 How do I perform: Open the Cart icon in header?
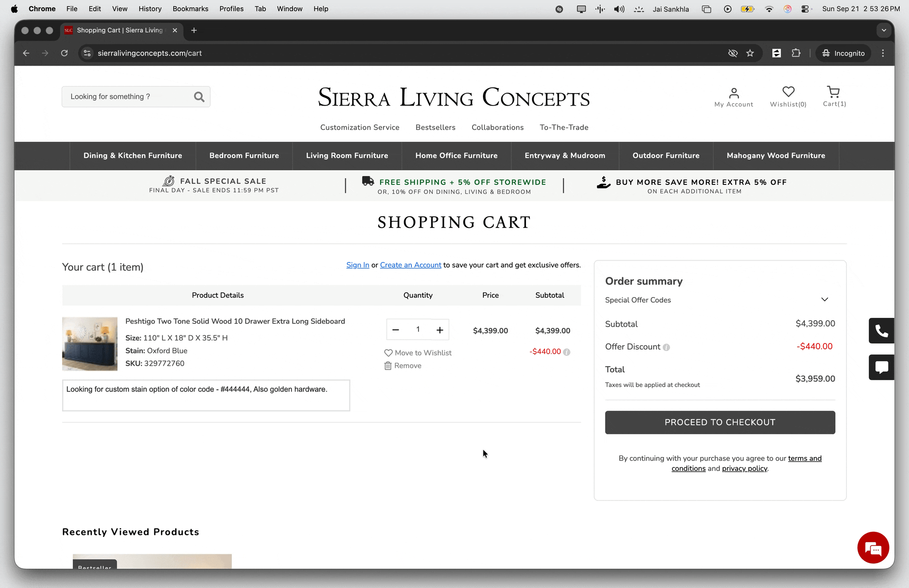click(x=833, y=91)
